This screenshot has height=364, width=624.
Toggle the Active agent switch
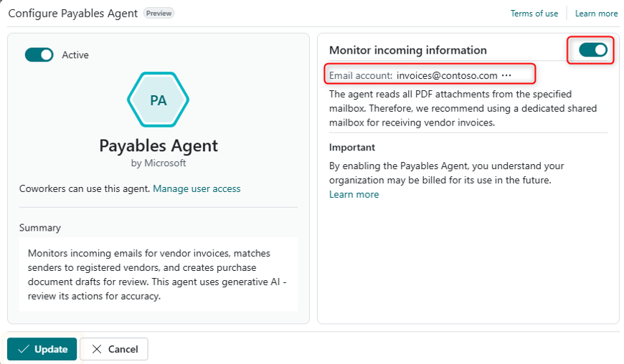(x=39, y=54)
